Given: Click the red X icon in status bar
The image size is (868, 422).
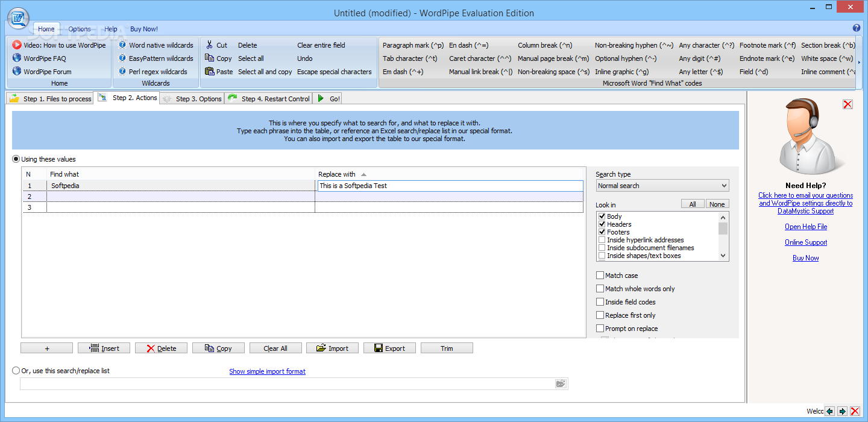Looking at the screenshot, I should (855, 411).
